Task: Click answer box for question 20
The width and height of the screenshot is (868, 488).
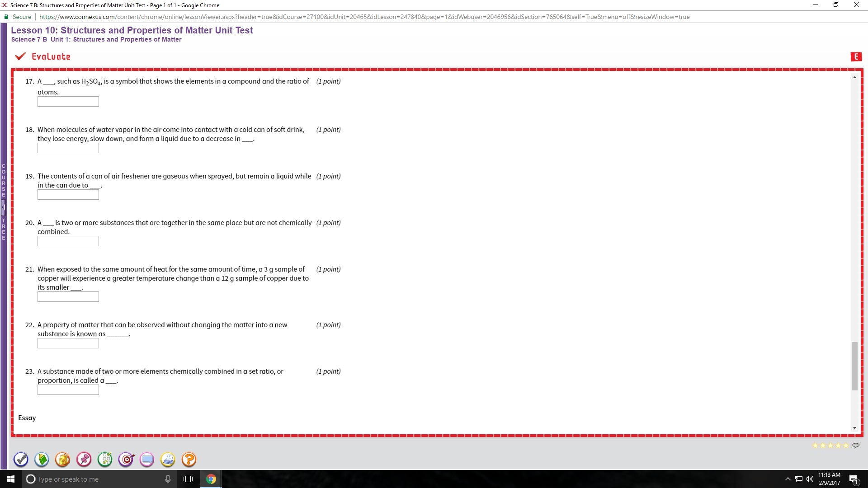Action: point(68,241)
